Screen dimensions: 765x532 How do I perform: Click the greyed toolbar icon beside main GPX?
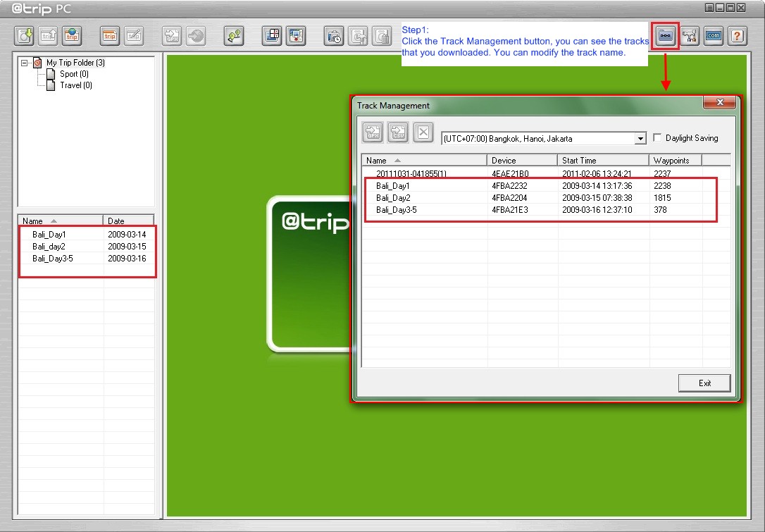tap(196, 36)
